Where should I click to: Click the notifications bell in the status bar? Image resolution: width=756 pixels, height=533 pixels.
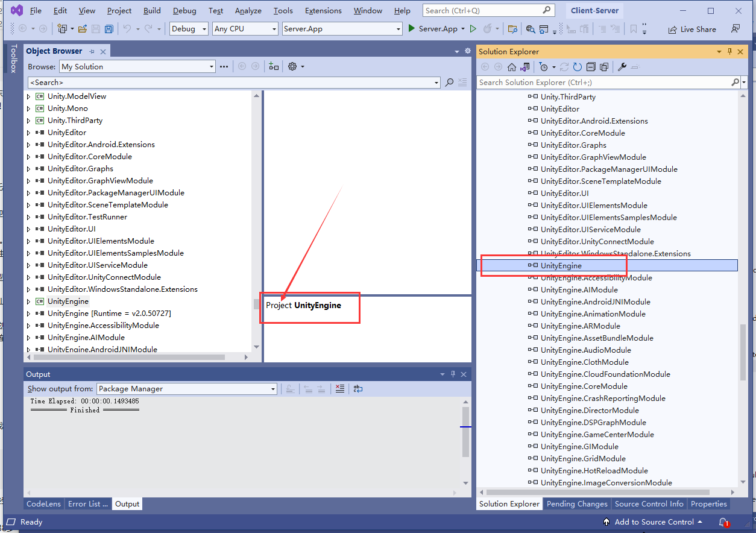[x=723, y=522]
